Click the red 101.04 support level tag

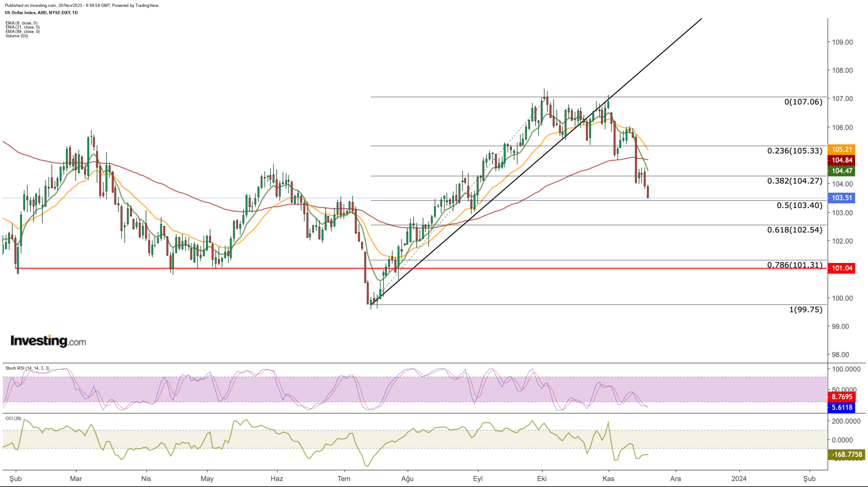pos(842,268)
